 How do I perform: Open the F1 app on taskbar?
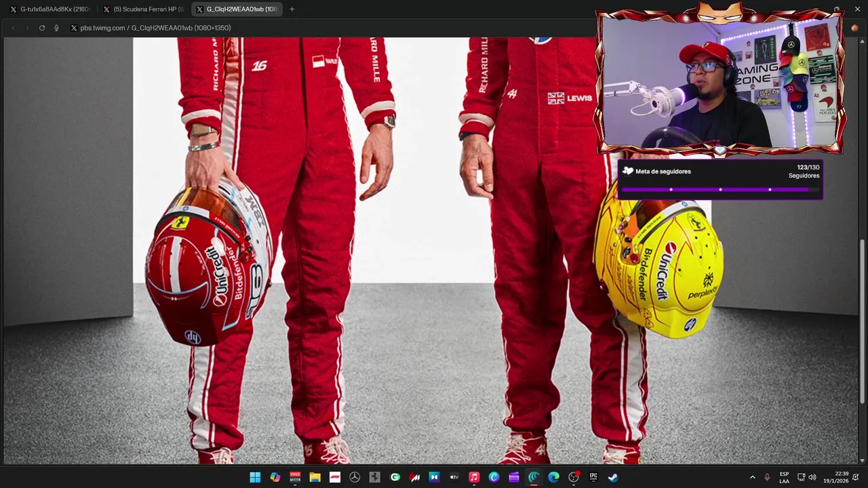pos(334,477)
